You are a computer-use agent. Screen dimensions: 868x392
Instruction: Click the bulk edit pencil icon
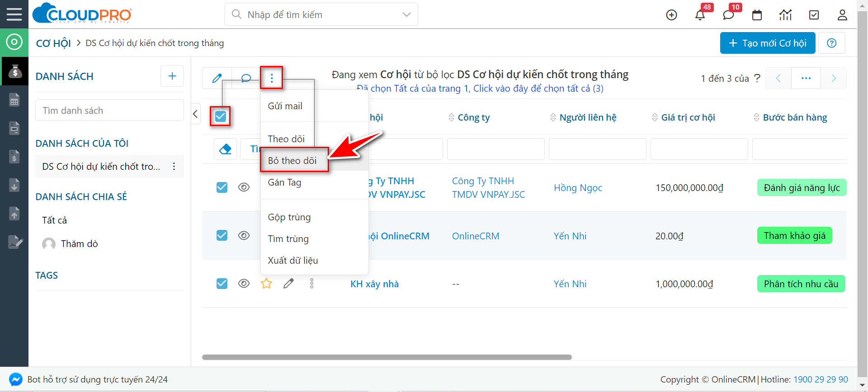pyautogui.click(x=217, y=78)
